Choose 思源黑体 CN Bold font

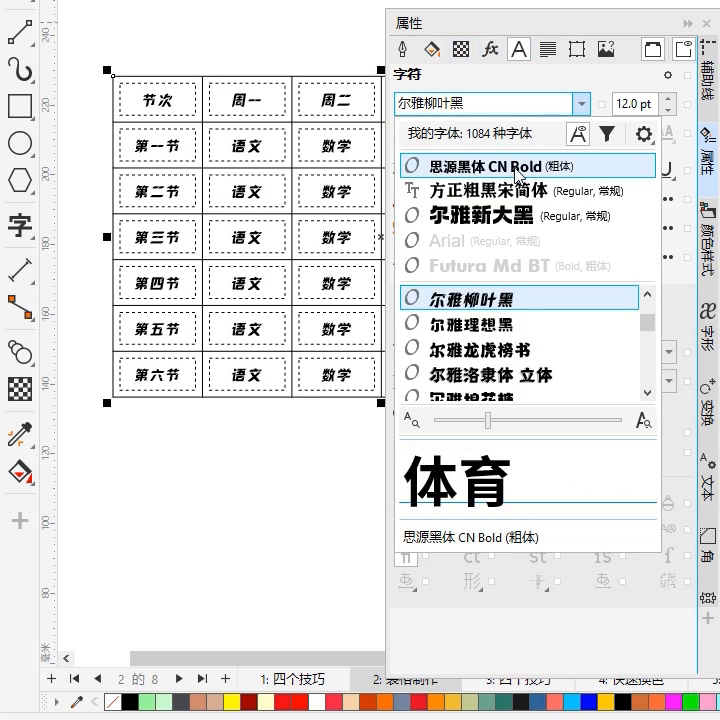[528, 166]
